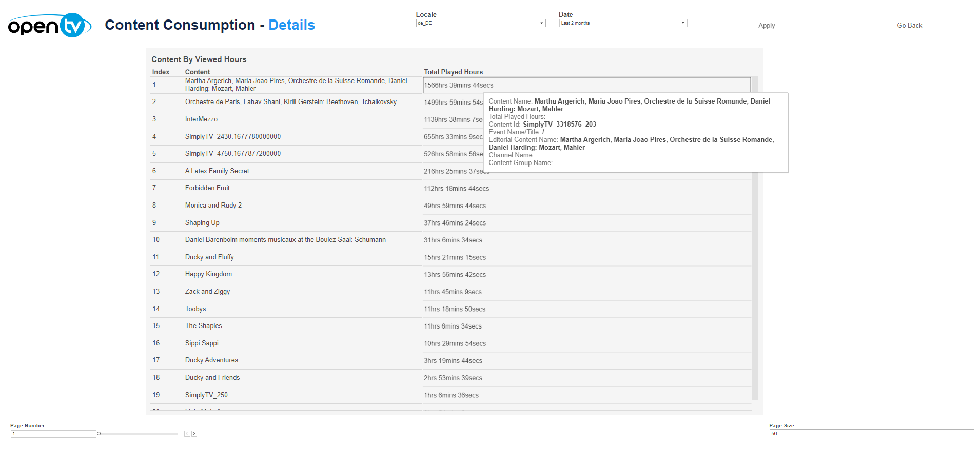This screenshot has width=980, height=450.
Task: Click the Content column header
Action: coord(198,72)
